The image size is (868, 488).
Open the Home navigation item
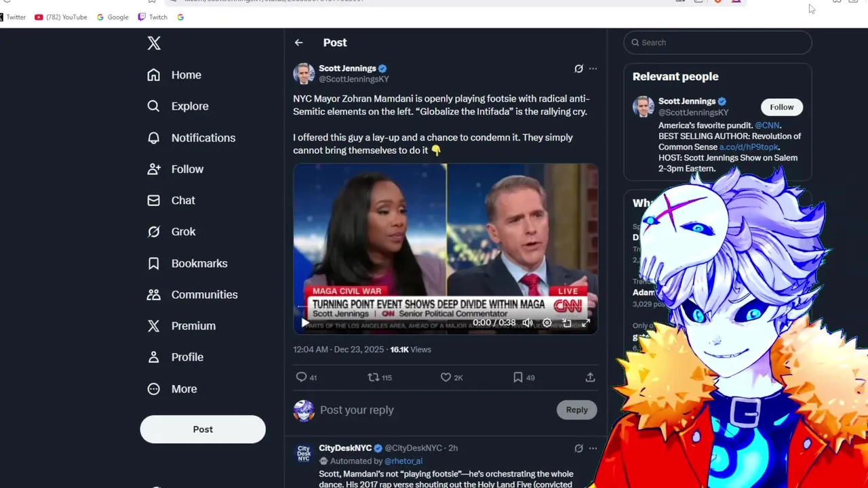[174, 75]
